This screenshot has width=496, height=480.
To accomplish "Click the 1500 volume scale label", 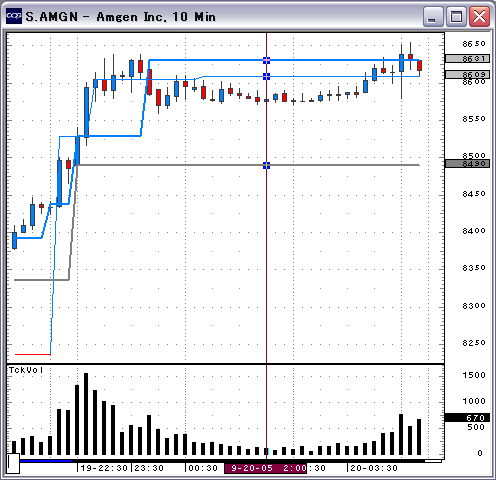I will point(474,375).
